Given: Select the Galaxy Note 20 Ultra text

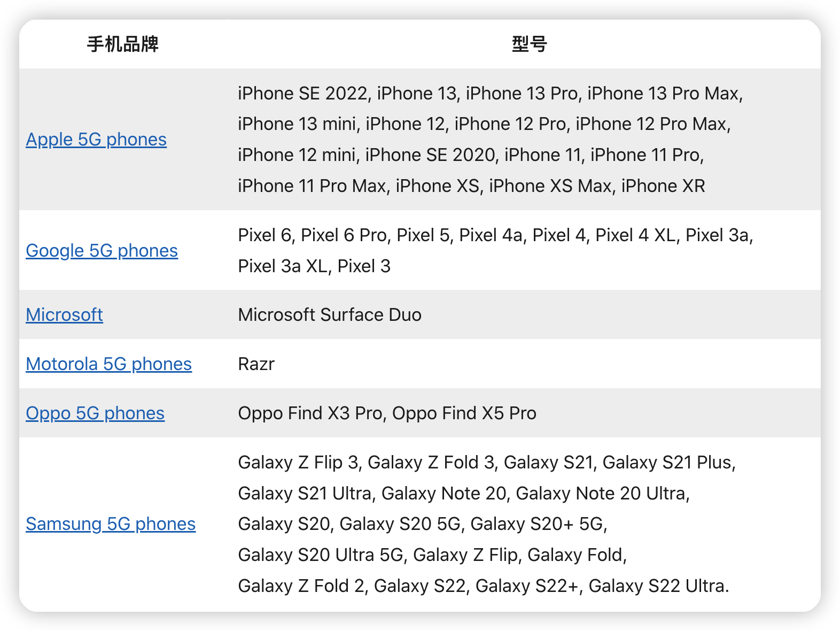Looking at the screenshot, I should coord(602,494).
